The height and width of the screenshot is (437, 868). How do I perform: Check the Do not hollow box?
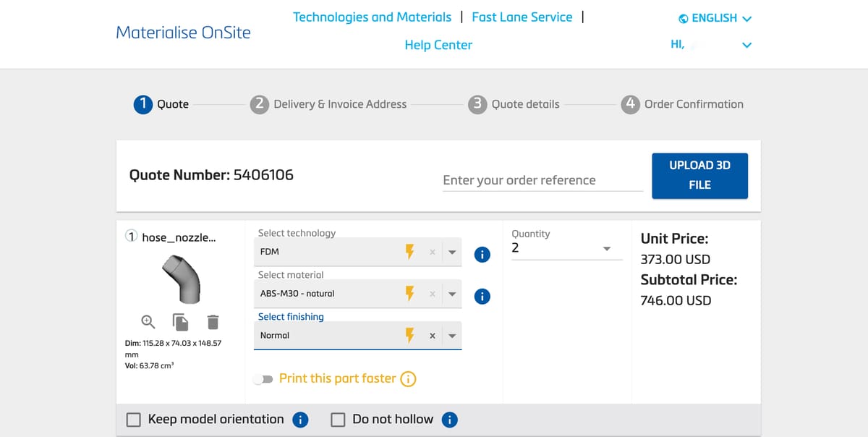[x=338, y=420]
